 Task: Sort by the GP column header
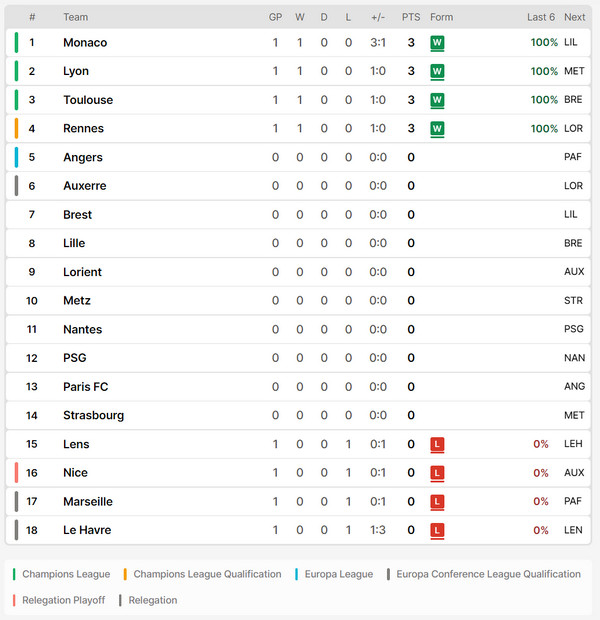tap(275, 17)
